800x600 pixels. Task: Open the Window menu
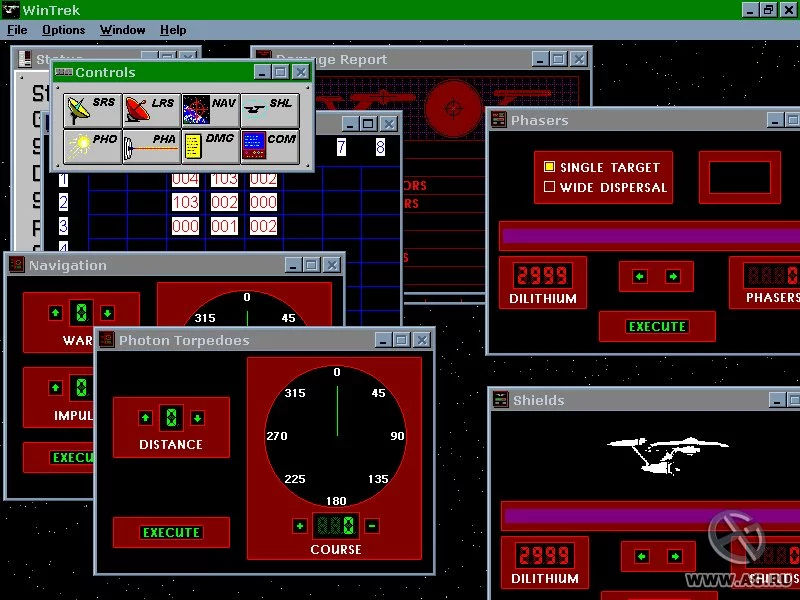tap(122, 30)
